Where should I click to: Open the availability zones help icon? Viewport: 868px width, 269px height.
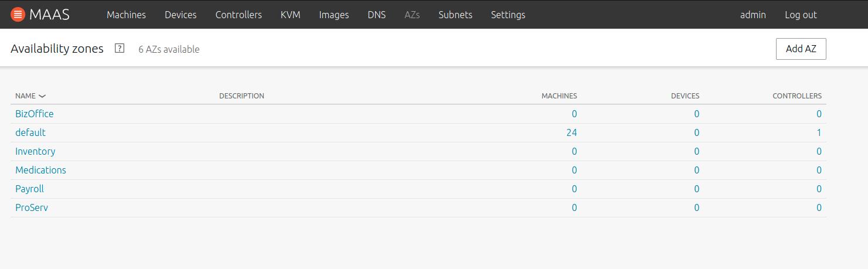coord(120,49)
